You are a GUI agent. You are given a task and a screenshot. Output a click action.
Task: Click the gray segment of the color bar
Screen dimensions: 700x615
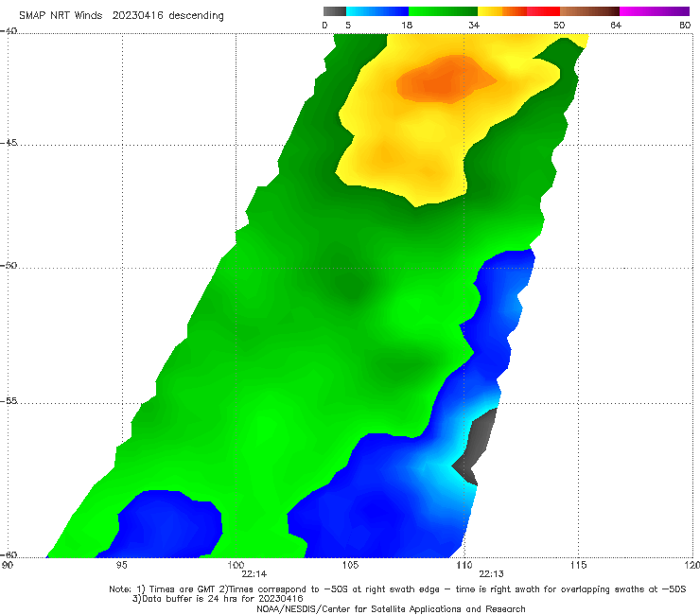334,11
